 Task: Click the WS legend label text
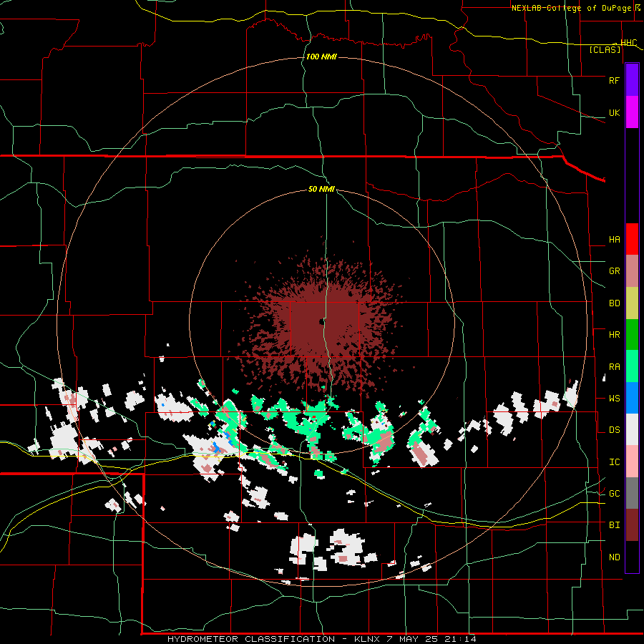point(615,399)
